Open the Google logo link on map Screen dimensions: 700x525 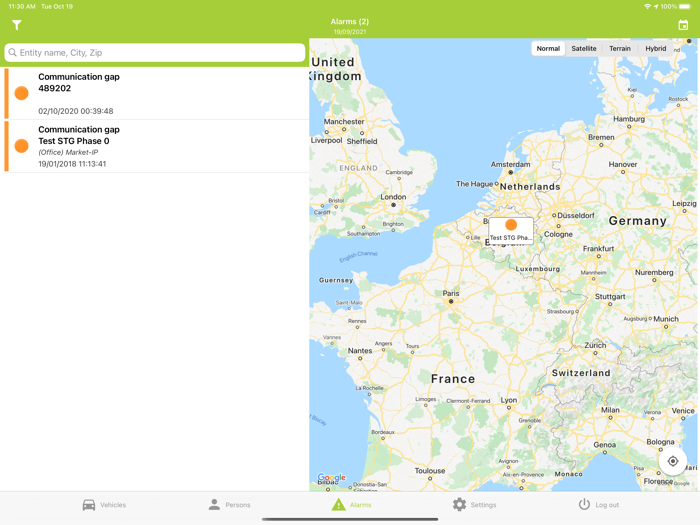(x=331, y=478)
